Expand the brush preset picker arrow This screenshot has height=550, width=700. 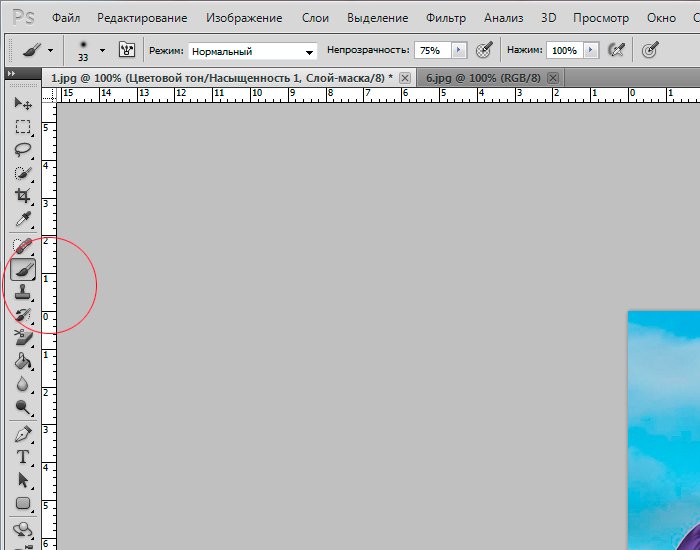pos(101,50)
